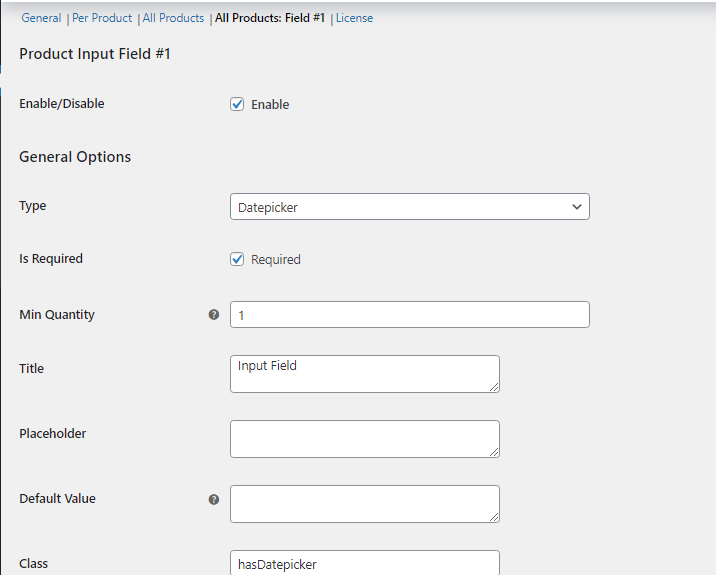
Task: Switch to the General settings tab
Action: [41, 18]
